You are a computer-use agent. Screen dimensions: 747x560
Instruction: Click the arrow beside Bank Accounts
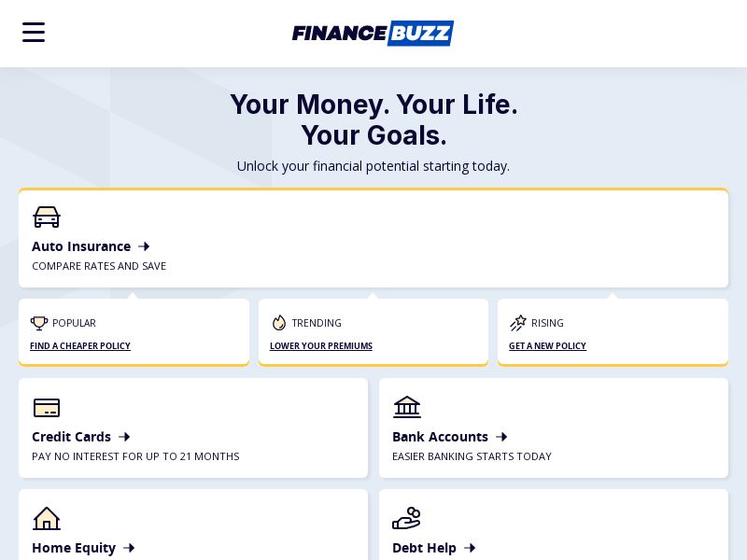501,437
